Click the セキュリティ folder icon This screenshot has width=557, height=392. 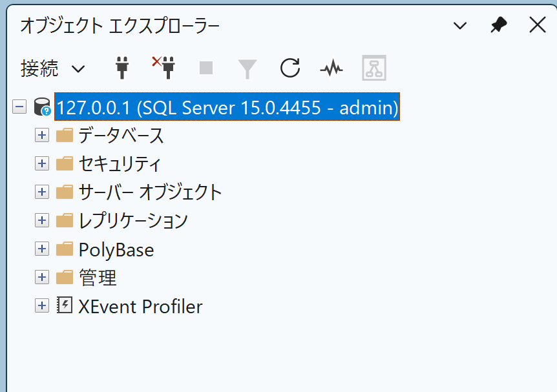tap(65, 163)
